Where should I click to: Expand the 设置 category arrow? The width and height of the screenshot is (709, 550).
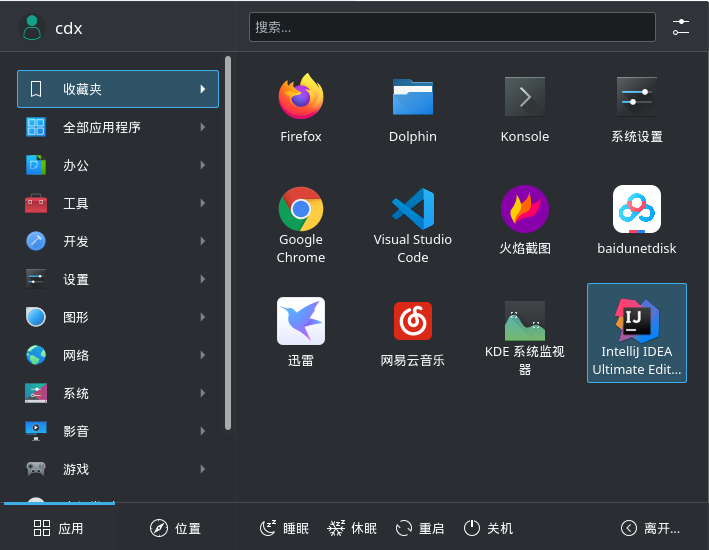[x=203, y=279]
